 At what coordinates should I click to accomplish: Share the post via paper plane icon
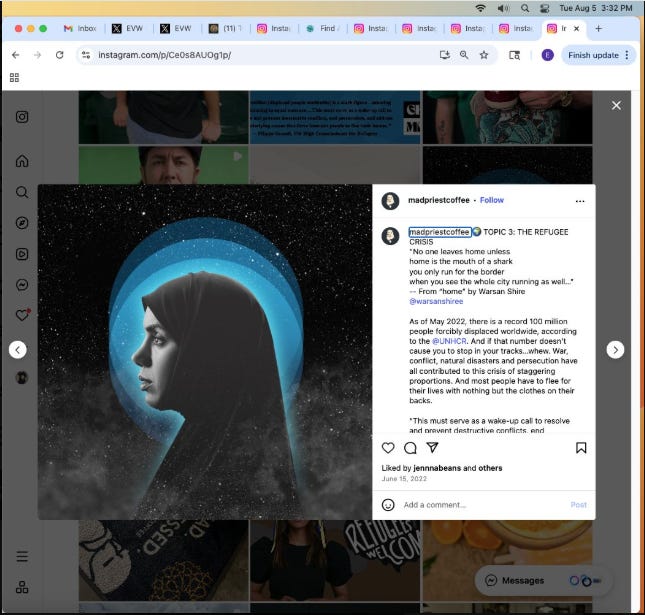(x=432, y=447)
